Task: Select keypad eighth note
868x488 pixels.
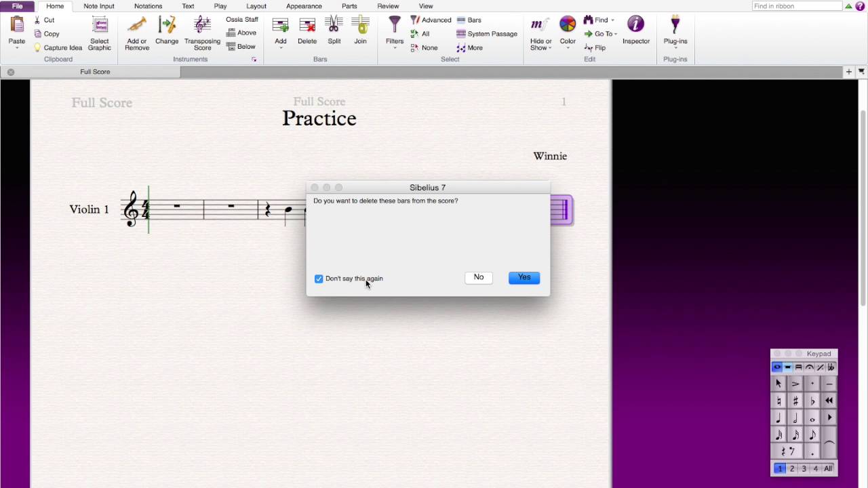Action: click(812, 434)
